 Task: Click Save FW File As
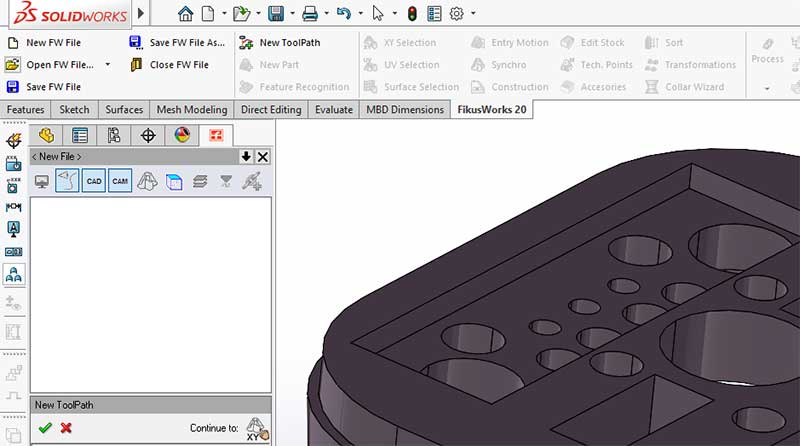(177, 43)
